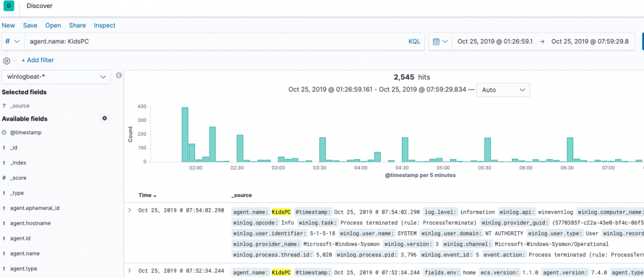Open the Auto interval dropdown
The height and width of the screenshot is (278, 644).
503,90
